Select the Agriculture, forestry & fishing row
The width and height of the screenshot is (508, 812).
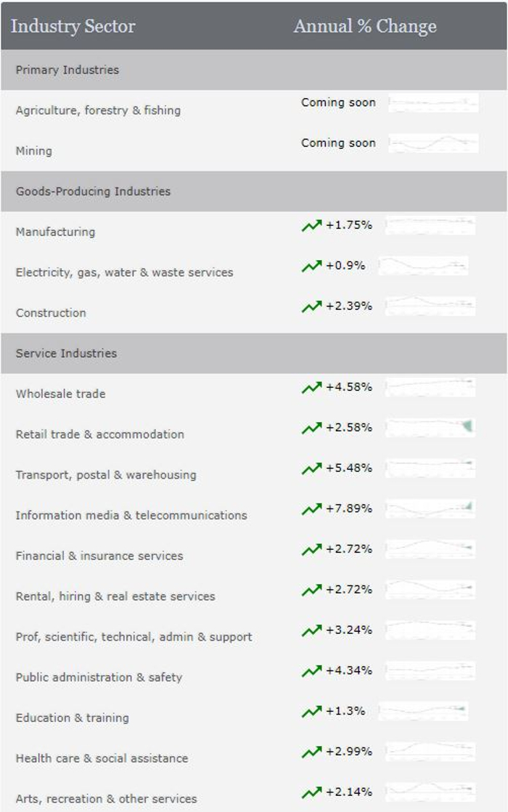(x=254, y=110)
